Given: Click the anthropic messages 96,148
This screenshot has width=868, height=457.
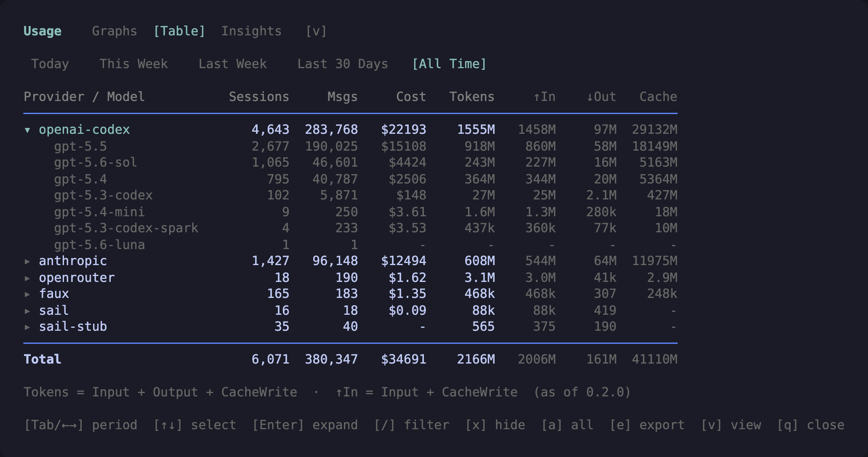Looking at the screenshot, I should tap(335, 261).
